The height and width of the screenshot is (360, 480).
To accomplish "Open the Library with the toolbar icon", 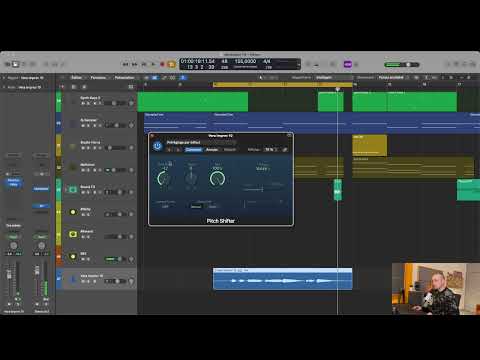I will (7, 64).
